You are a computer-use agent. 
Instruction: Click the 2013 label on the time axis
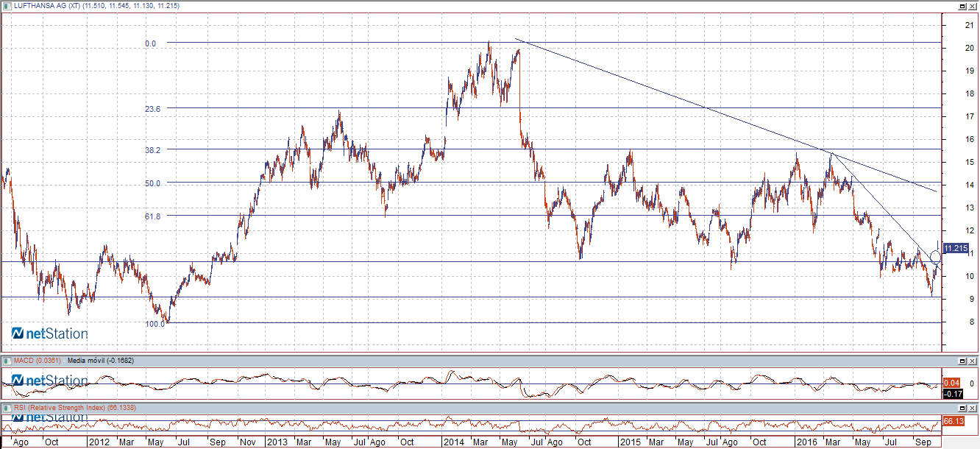pos(277,442)
